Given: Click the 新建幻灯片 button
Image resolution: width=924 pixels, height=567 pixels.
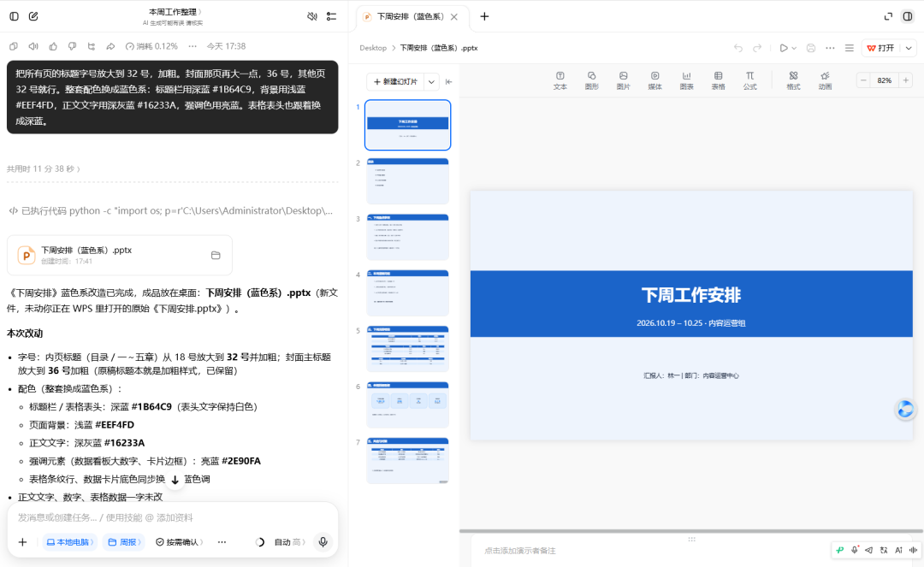Looking at the screenshot, I should point(395,82).
